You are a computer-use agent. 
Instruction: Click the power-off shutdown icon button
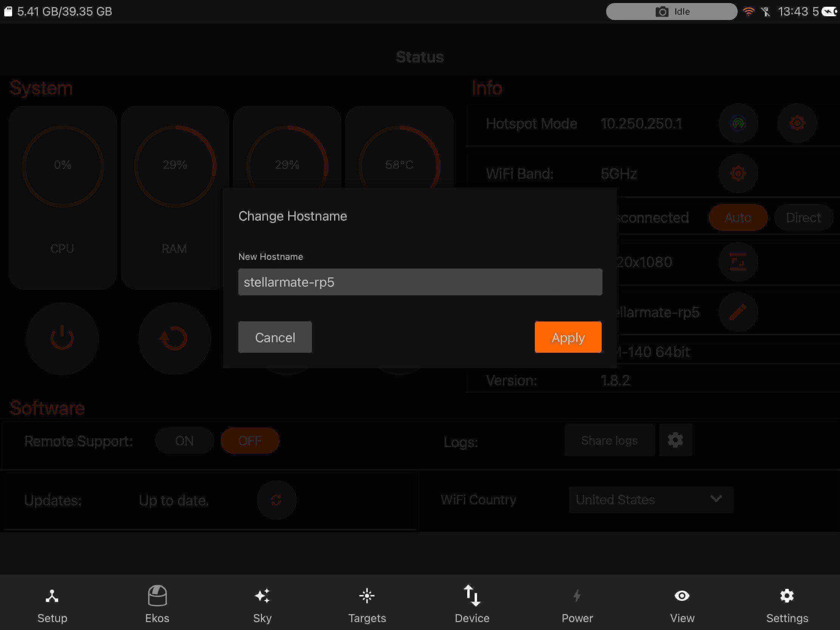pos(62,338)
